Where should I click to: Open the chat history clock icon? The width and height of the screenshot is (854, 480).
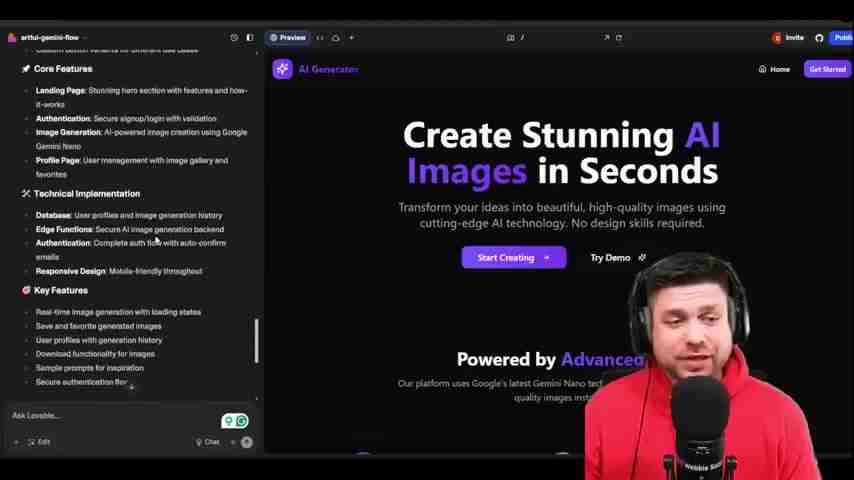coord(234,38)
